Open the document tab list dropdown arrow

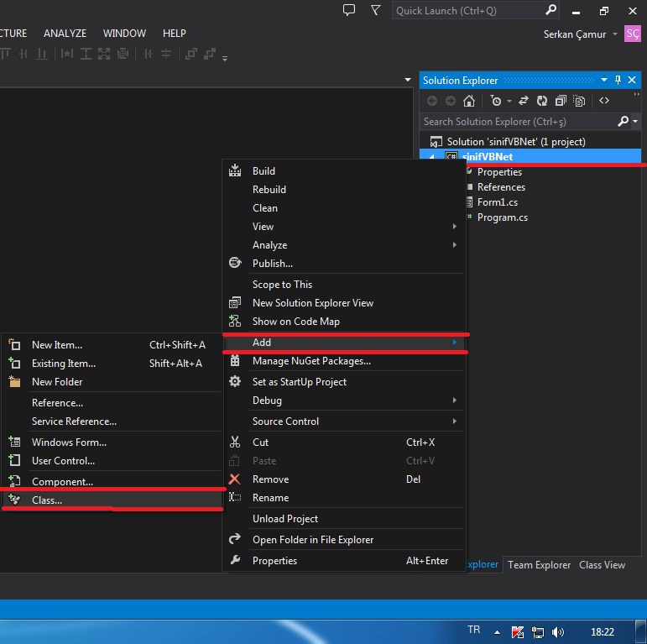click(x=408, y=80)
